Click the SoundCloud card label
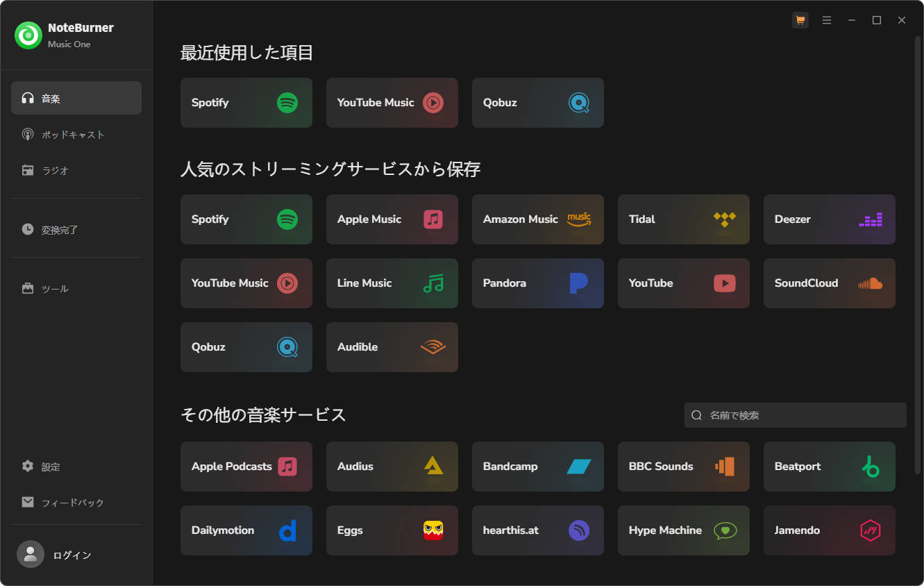The width and height of the screenshot is (924, 586). [807, 283]
